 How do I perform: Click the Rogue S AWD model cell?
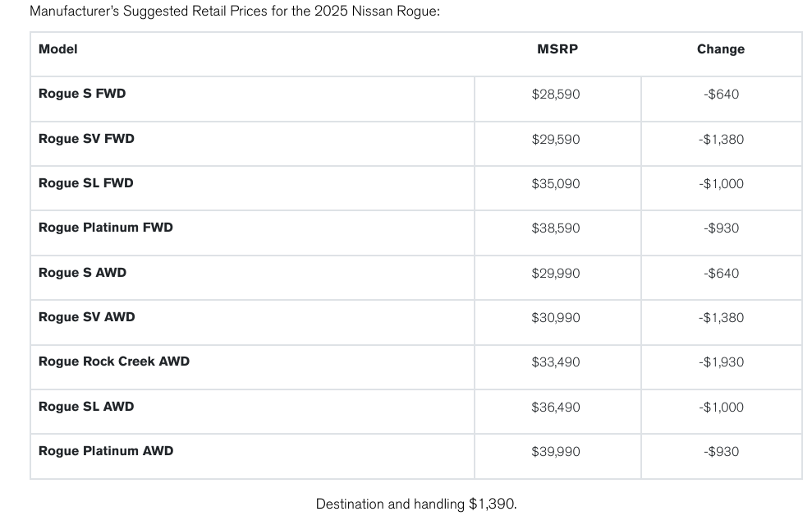point(82,273)
